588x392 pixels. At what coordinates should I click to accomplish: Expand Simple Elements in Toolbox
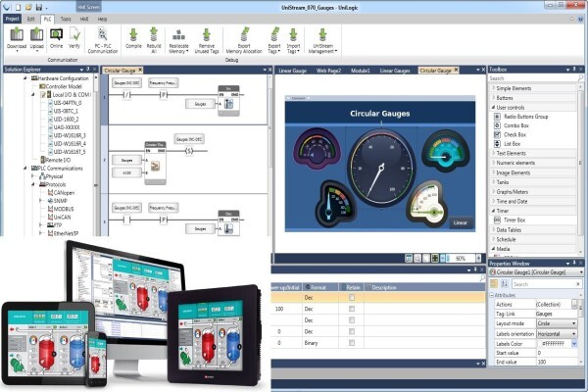pos(494,88)
